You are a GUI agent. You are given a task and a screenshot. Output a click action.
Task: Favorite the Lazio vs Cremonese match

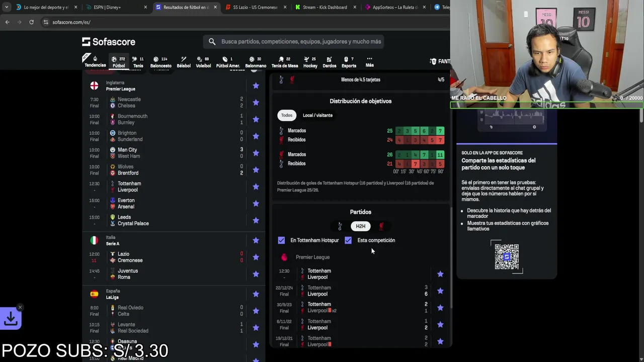click(x=256, y=257)
